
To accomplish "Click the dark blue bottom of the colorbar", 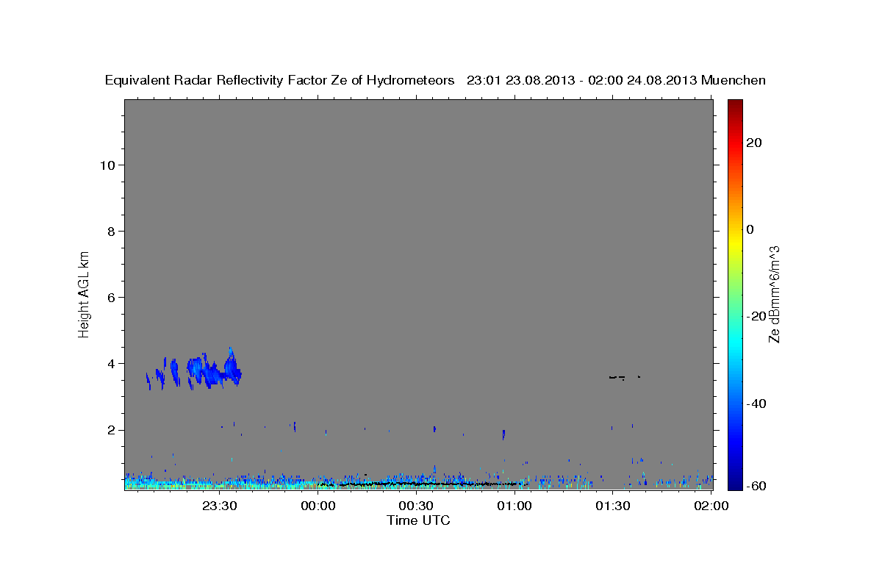I will 735,481.
